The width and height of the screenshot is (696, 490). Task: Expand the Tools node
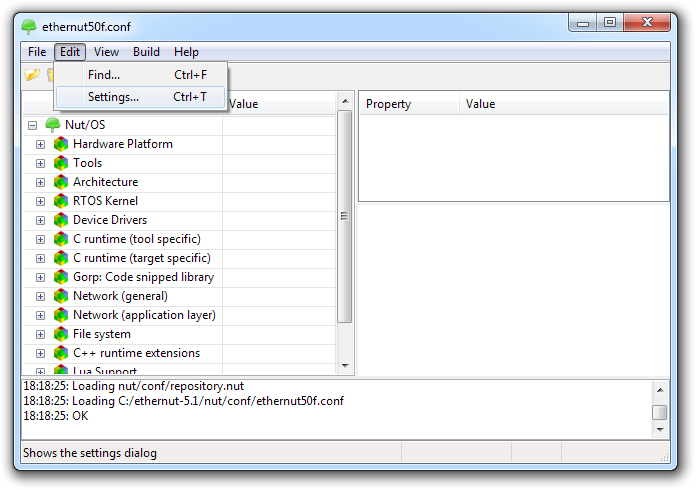coord(40,163)
